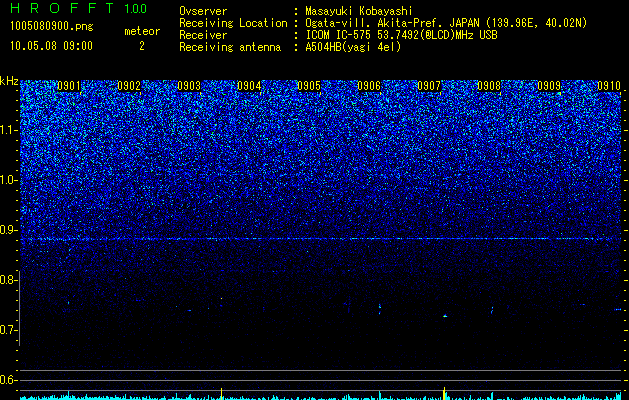
Task: Click the Receiver label
Action: click(203, 35)
